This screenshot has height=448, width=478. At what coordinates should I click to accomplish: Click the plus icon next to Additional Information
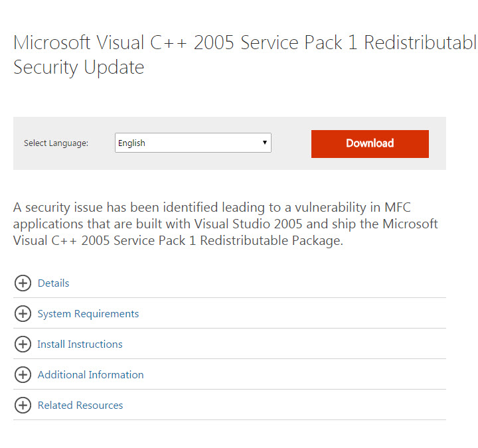(23, 374)
